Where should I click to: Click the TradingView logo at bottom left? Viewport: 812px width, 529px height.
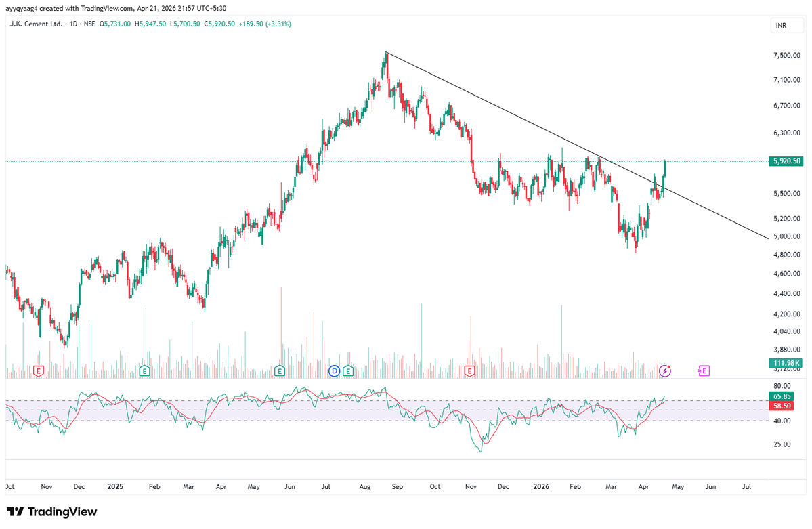(x=51, y=512)
